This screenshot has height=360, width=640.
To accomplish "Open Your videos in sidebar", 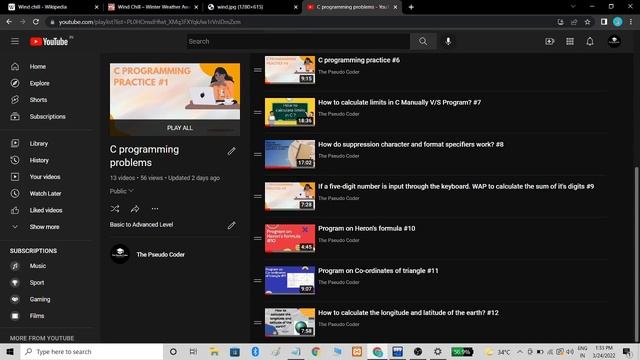I will (45, 177).
